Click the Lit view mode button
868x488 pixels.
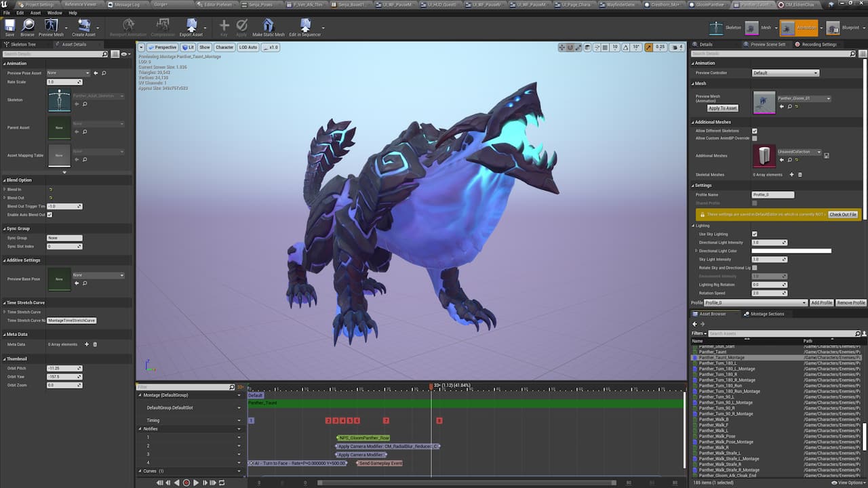[188, 47]
